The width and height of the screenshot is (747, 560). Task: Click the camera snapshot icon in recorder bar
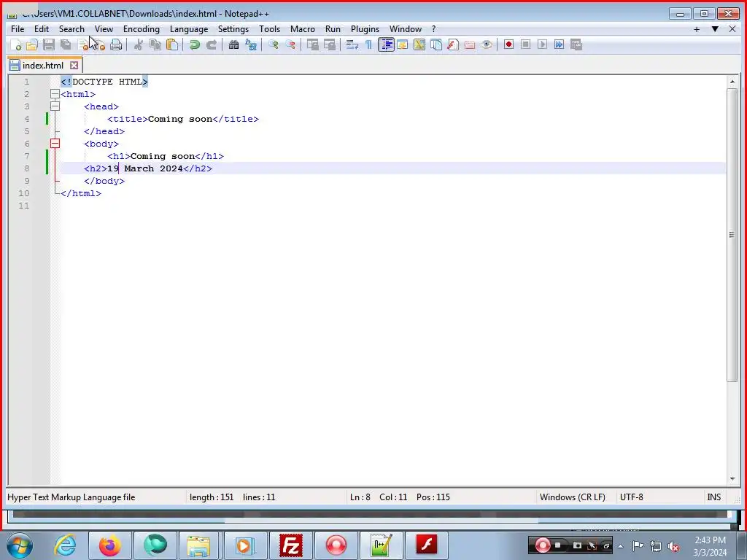coord(577,545)
